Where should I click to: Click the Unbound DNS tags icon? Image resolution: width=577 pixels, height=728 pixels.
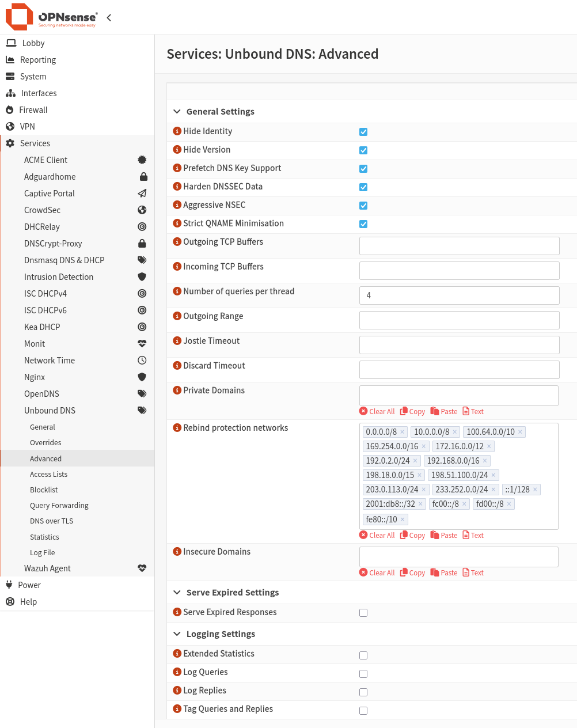(x=142, y=410)
